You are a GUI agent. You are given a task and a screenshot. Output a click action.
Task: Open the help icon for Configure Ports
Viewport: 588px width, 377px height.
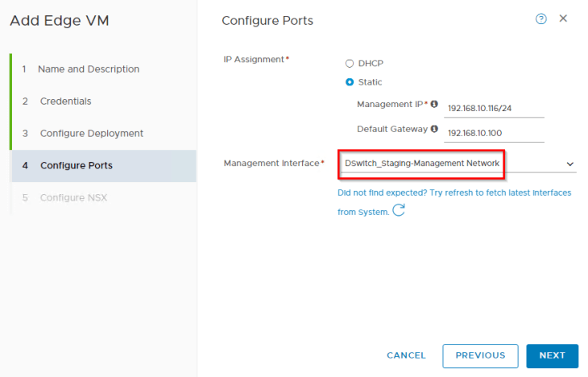[540, 19]
